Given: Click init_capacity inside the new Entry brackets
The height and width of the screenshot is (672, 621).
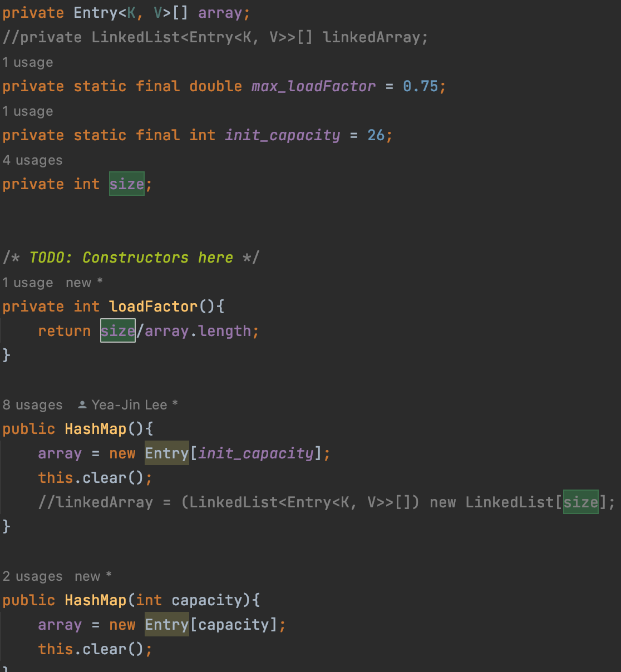Looking at the screenshot, I should click(x=256, y=453).
